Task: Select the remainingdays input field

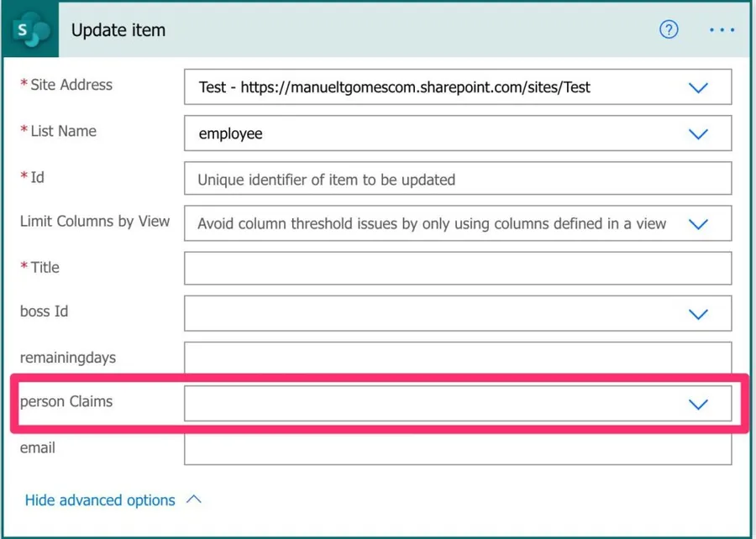Action: tap(457, 358)
